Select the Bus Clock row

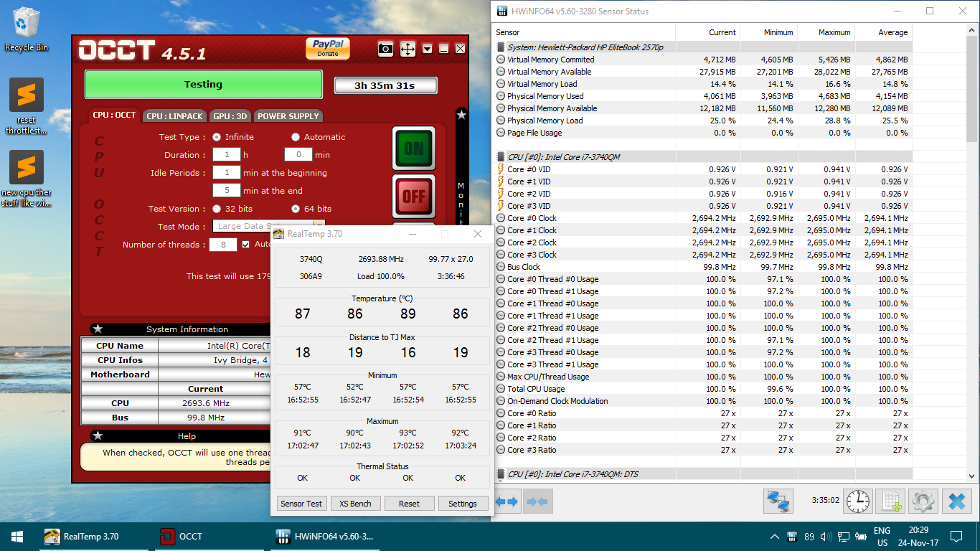pos(702,267)
